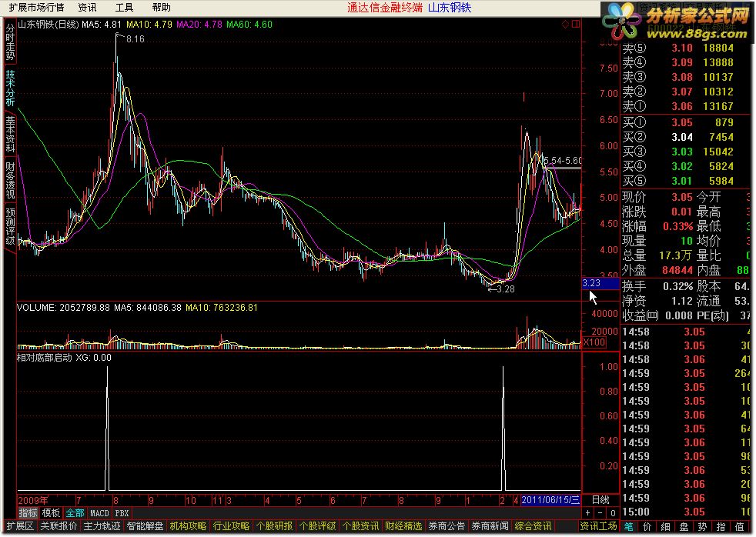756x537 pixels.
Task: Select the 模板 tab
Action: (x=51, y=513)
